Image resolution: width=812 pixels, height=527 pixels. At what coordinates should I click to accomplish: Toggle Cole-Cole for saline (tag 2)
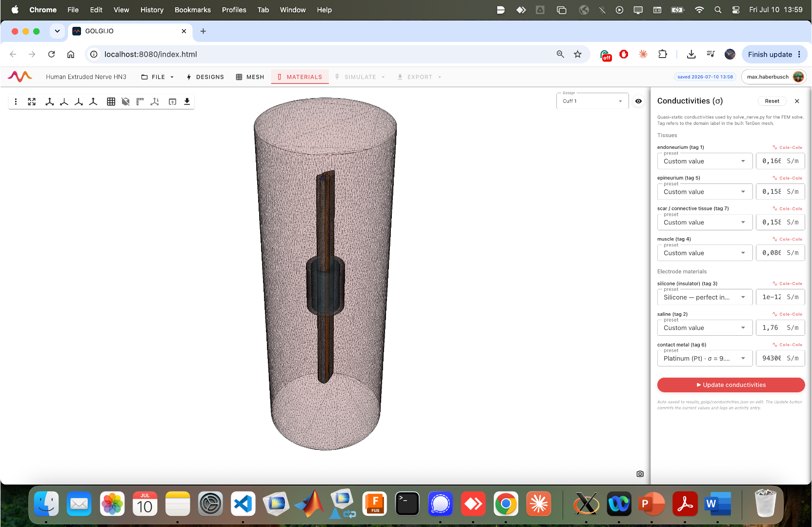(x=787, y=314)
